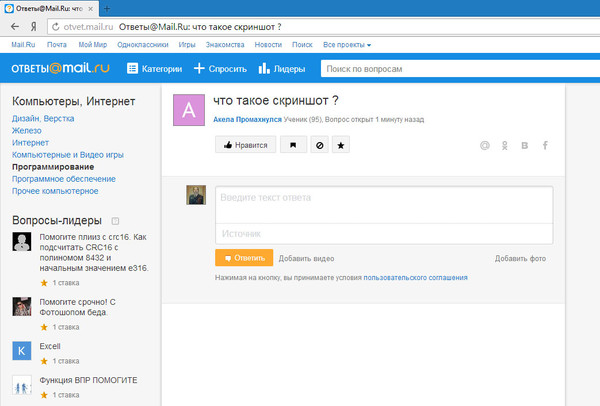Open the Yandex 'Я' home button
The height and width of the screenshot is (406, 600).
[34, 27]
